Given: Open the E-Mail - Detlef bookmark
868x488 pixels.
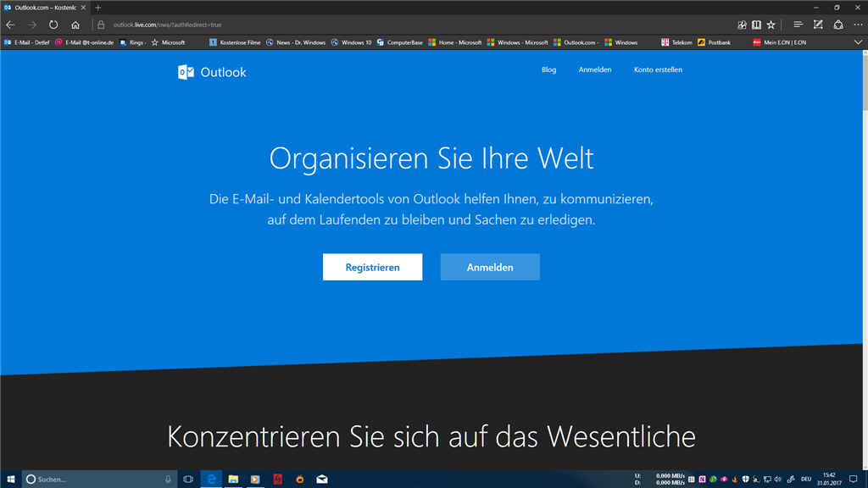Looking at the screenshot, I should (26, 42).
